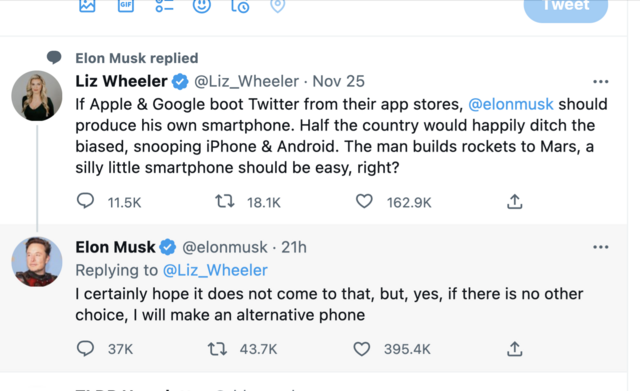This screenshot has height=391, width=640.
Task: Retweet Elon Musk's reply
Action: pos(217,349)
